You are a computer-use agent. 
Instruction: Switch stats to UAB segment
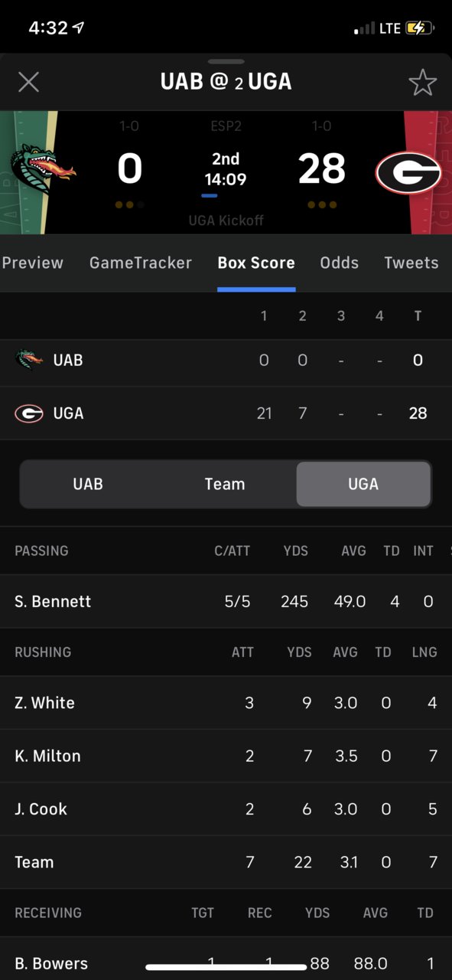(88, 484)
